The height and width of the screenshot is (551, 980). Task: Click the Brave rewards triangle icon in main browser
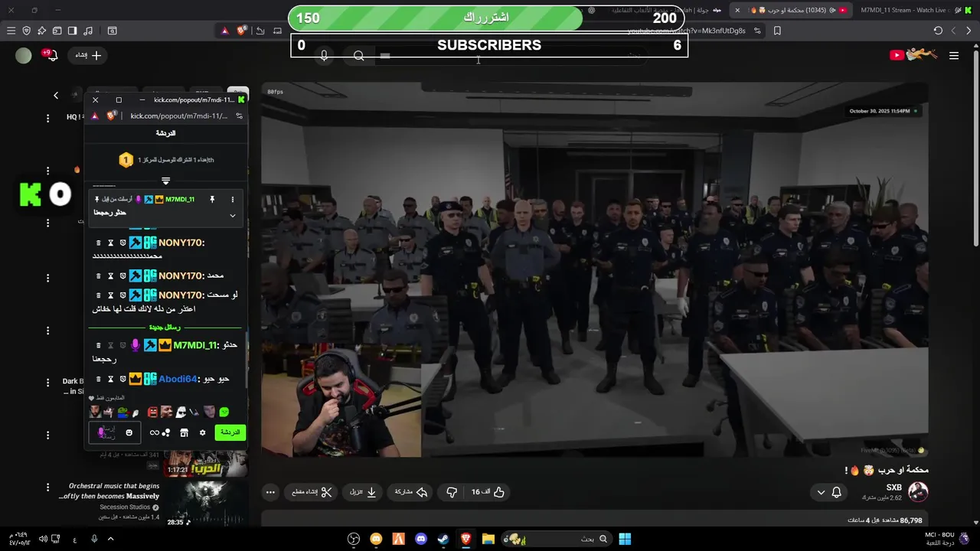[x=224, y=31]
